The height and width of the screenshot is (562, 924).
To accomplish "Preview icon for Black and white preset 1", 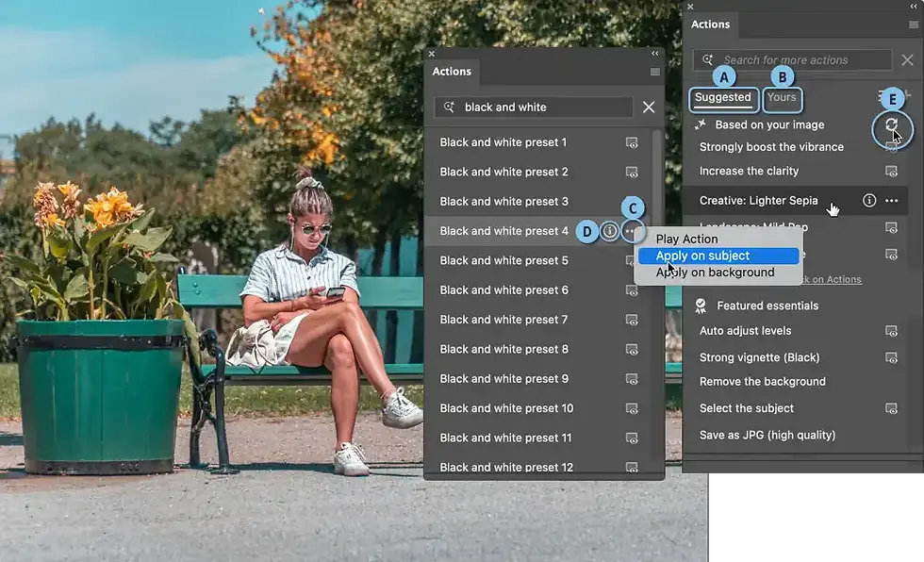I will [632, 142].
